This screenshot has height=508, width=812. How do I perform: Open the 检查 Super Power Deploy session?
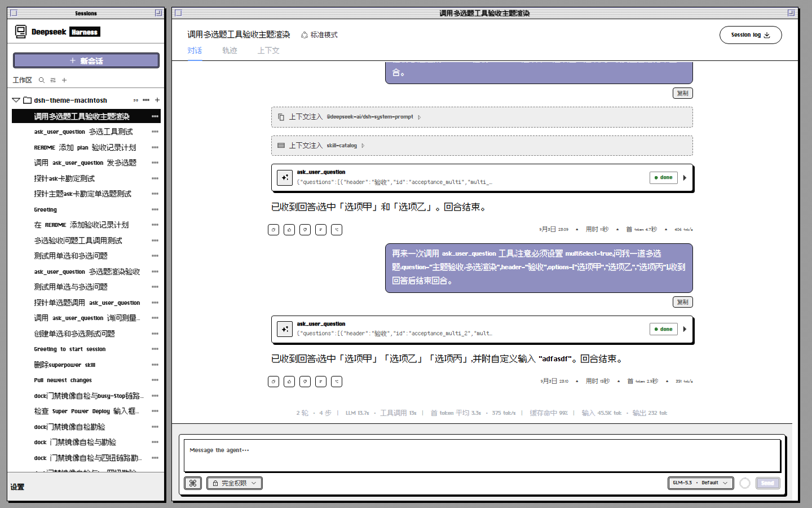[86, 411]
